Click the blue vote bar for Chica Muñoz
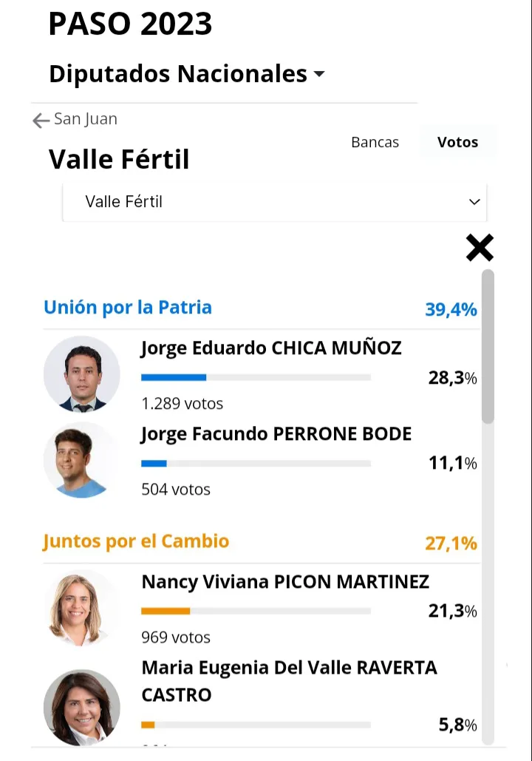This screenshot has height=761, width=532. [174, 377]
